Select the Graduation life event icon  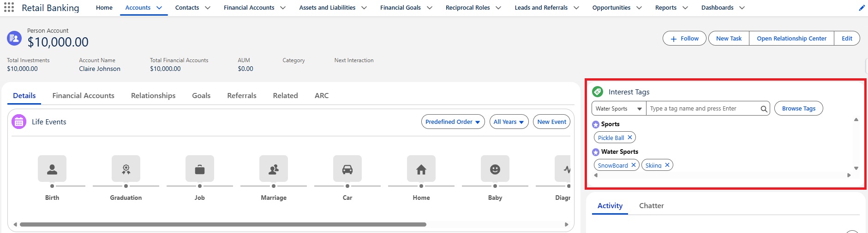[126, 169]
